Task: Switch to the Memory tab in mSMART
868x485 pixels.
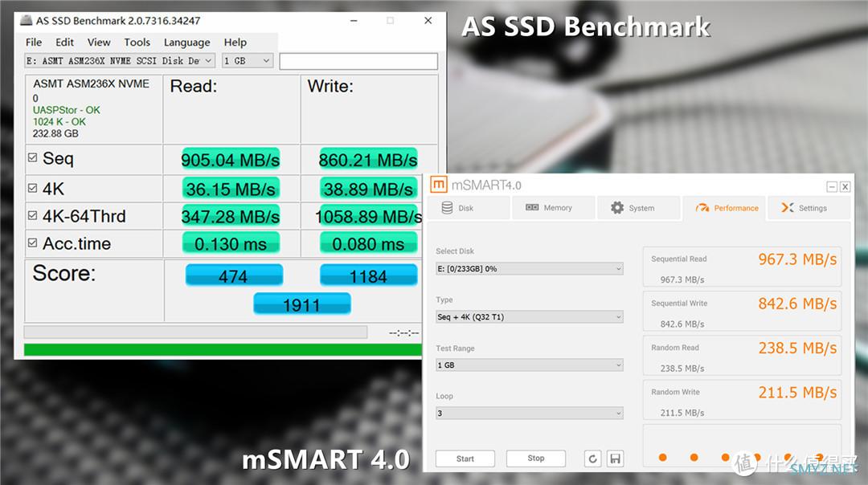Action: coord(553,208)
